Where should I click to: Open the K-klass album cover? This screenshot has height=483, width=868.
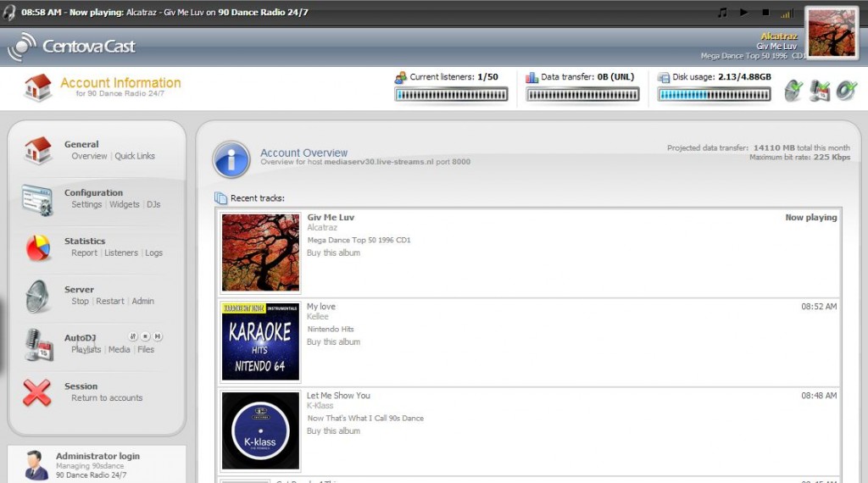pyautogui.click(x=260, y=431)
